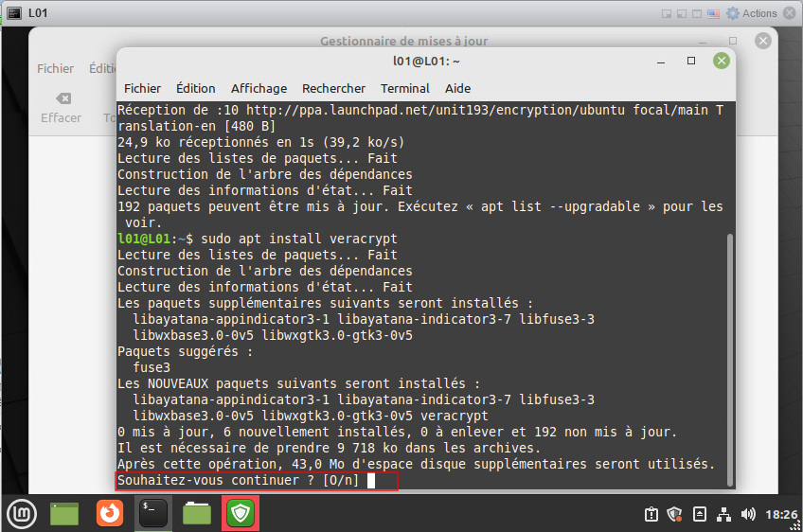Screen dimensions: 803x532
Task: Open the update manager shield taskbar icon
Action: click(240, 513)
